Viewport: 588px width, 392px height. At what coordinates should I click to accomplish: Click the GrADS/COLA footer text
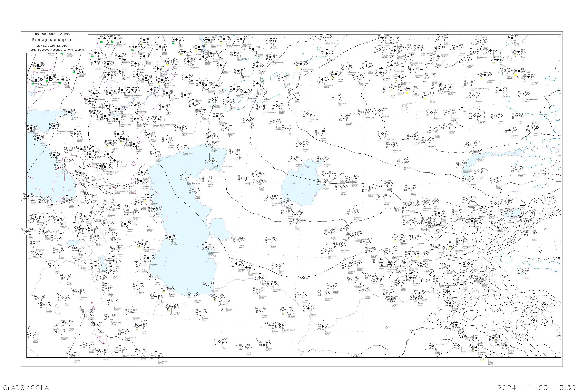coord(26,387)
